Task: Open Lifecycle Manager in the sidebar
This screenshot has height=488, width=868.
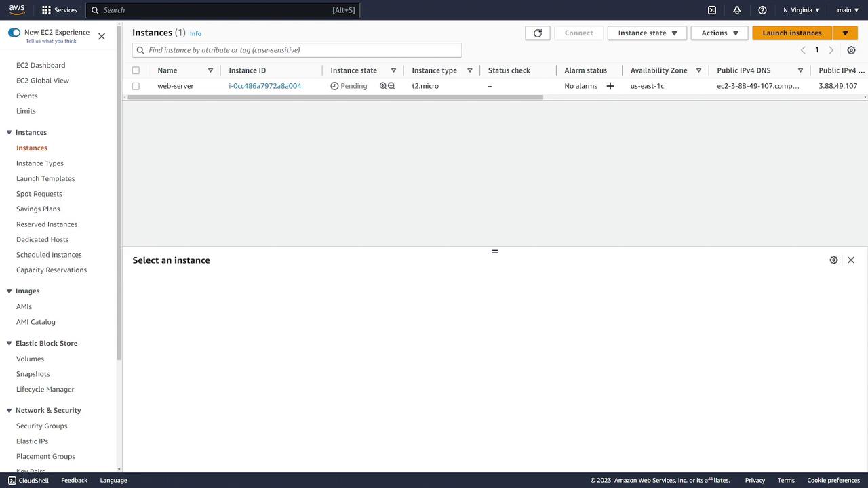Action: 45,390
